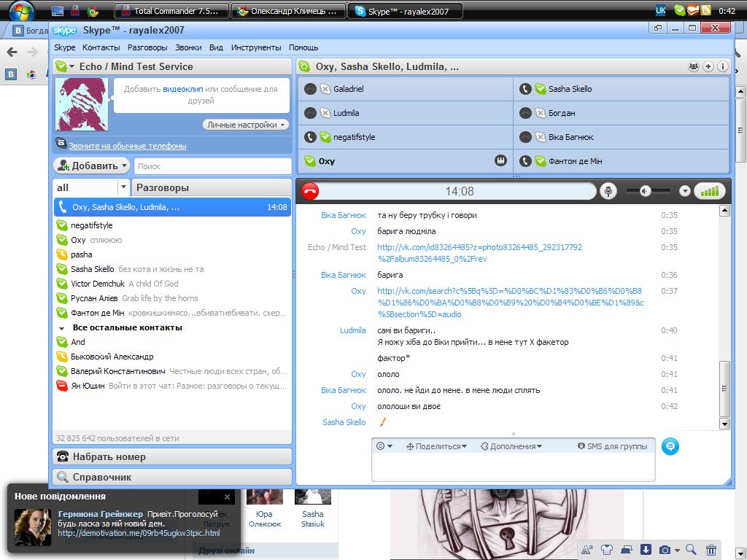This screenshot has height=560, width=747.
Task: Click Звоните на обычные телефоны link
Action: 127,146
